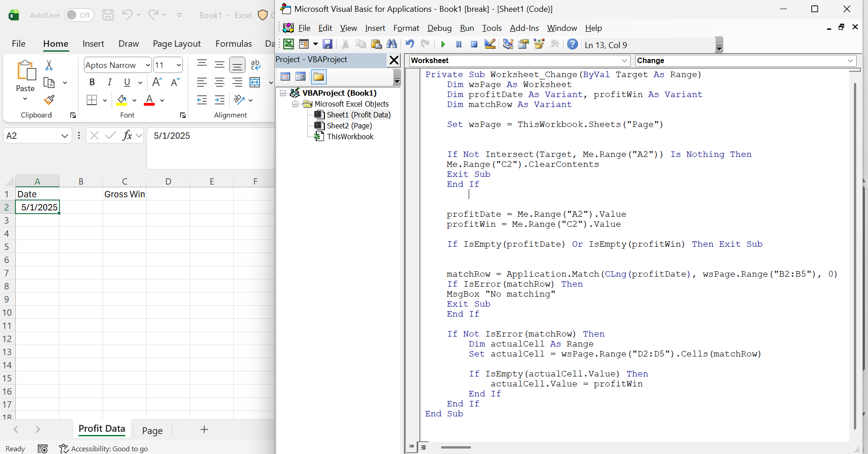
Task: Toggle Underline formatting in Excel
Action: 127,82
